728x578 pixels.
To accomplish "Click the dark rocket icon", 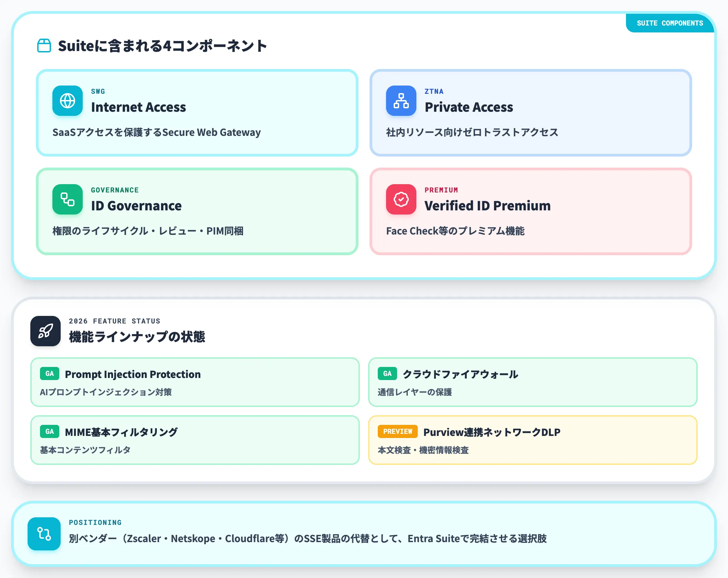I will [45, 331].
